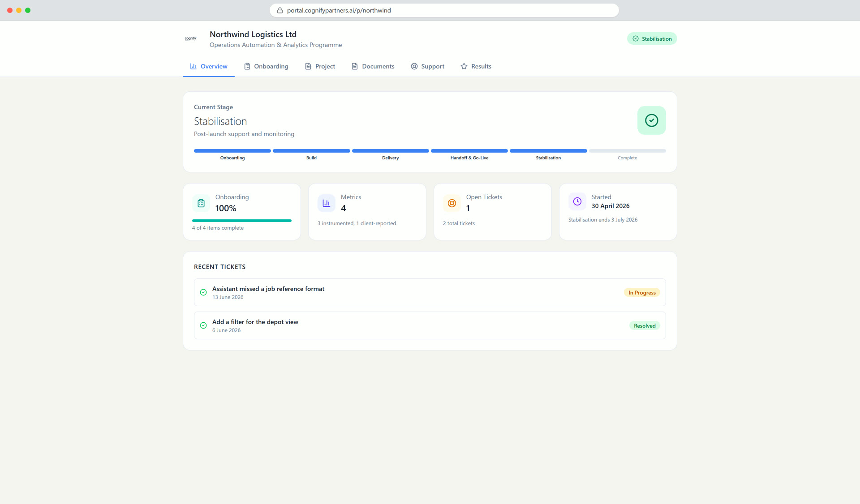Click the large green checkmark stage icon

[x=651, y=120]
